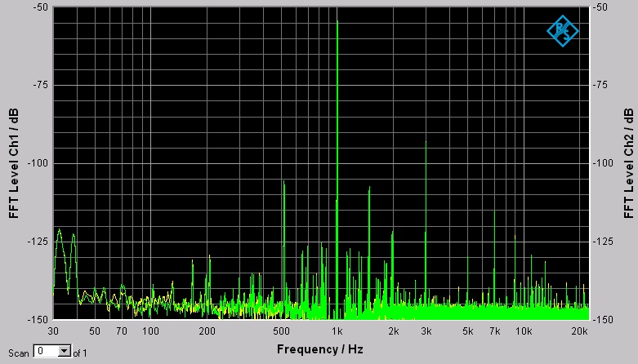This screenshot has height=364, width=638.
Task: Click the tip of the 3 kHz harmonic peak
Action: (426, 142)
